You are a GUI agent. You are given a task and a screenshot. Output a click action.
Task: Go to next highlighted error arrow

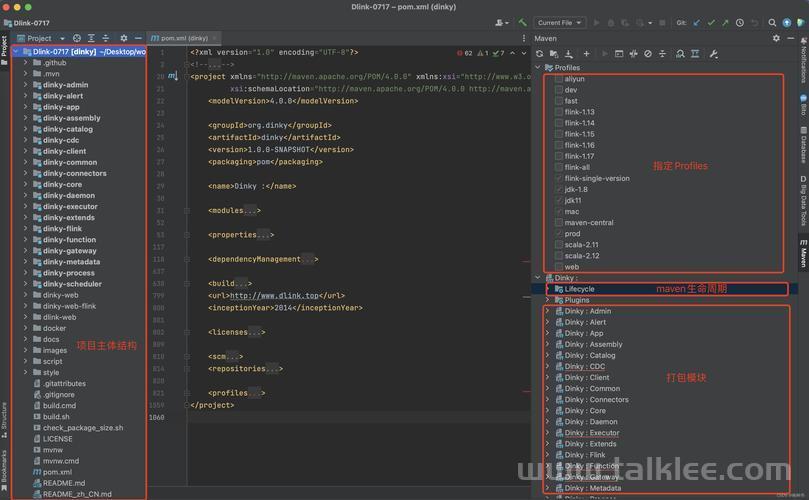tap(524, 53)
